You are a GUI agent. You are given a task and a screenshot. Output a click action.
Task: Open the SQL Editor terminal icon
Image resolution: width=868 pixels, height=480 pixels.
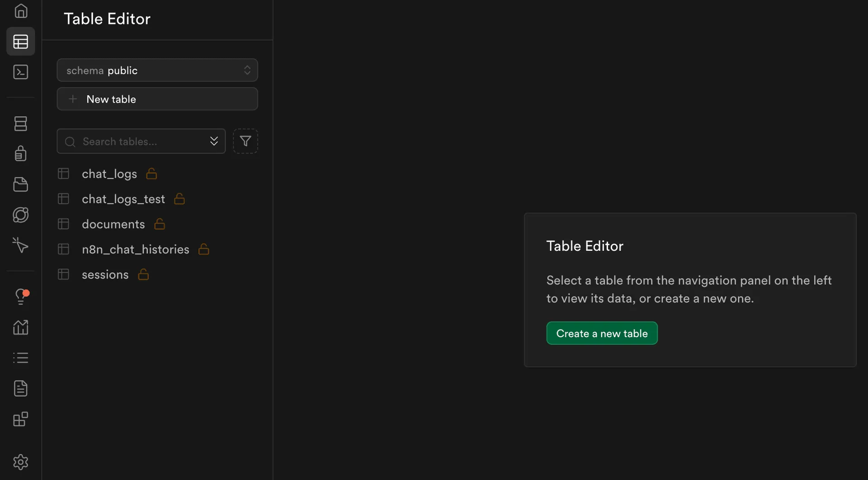point(21,72)
